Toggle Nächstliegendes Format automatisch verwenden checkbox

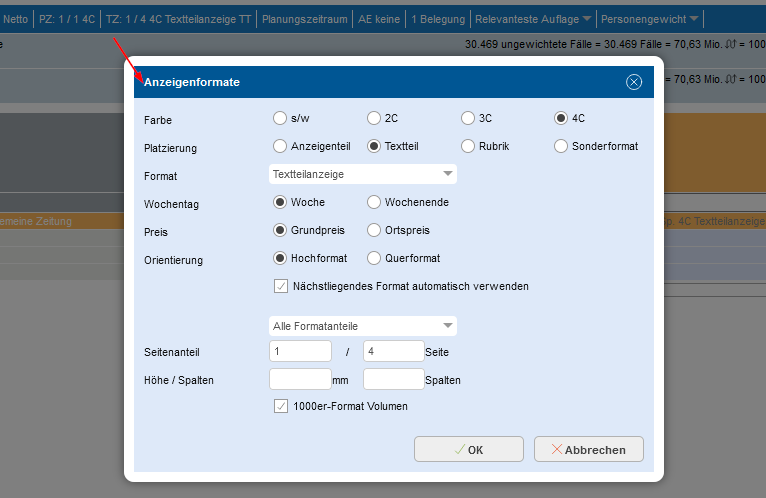(280, 286)
